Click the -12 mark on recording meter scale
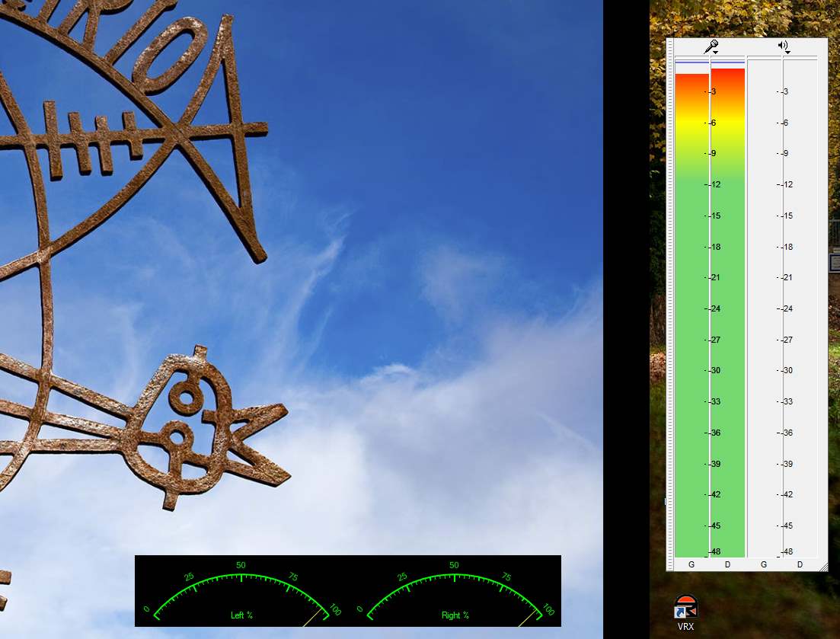 pyautogui.click(x=712, y=184)
